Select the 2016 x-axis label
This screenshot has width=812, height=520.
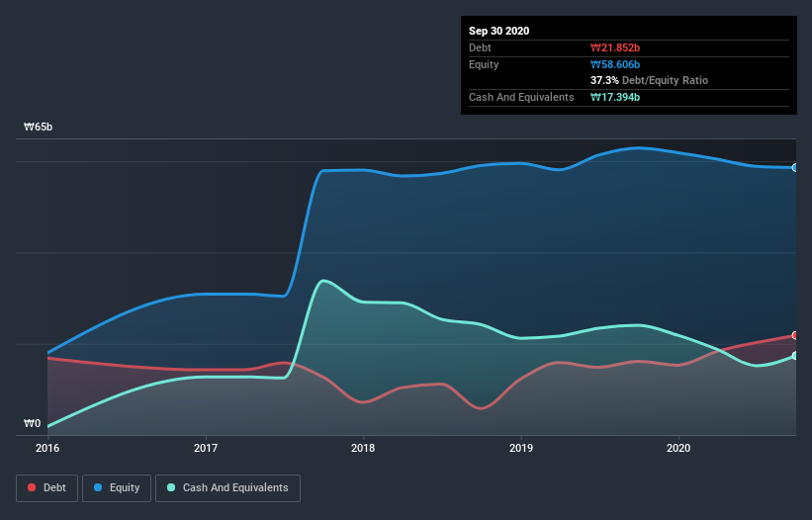[x=47, y=448]
